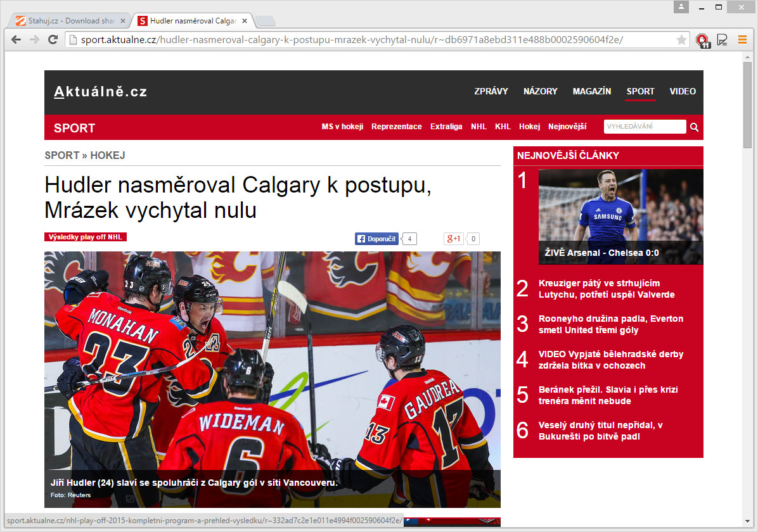Click the page-note extension icon

(723, 40)
